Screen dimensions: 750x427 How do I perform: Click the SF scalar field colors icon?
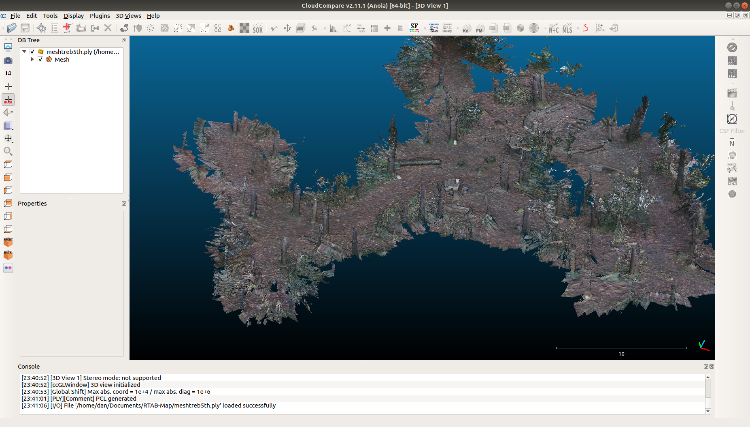(414, 28)
